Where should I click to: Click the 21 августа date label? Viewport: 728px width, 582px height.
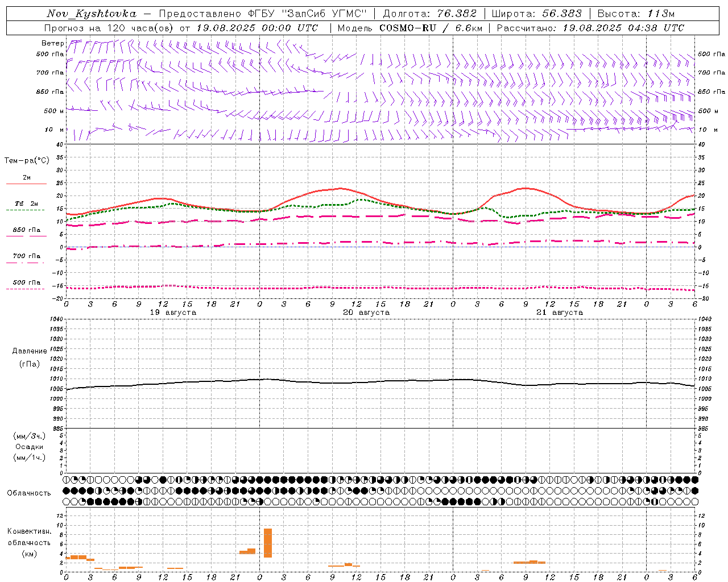pos(560,313)
